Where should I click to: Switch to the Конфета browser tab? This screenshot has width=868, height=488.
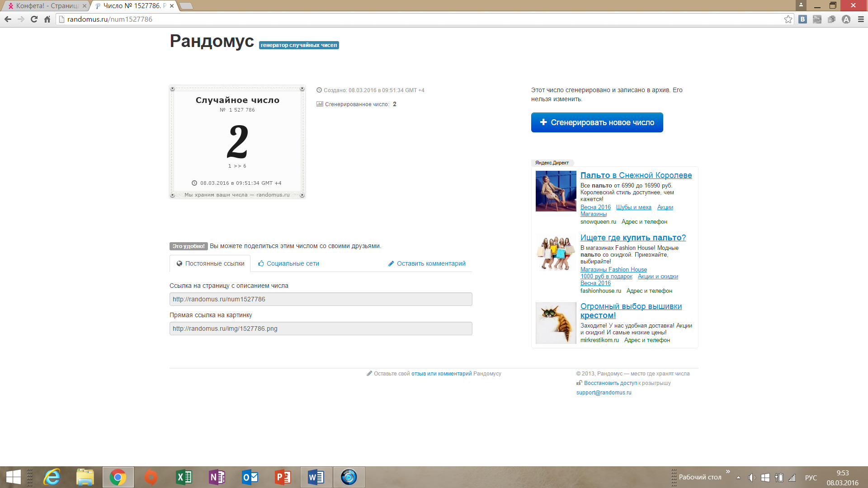click(45, 6)
